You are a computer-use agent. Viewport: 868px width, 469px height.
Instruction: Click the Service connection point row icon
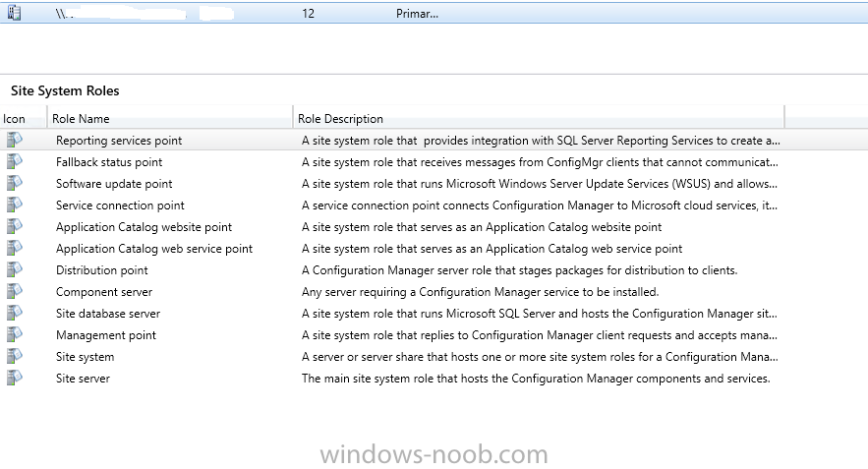coord(15,205)
